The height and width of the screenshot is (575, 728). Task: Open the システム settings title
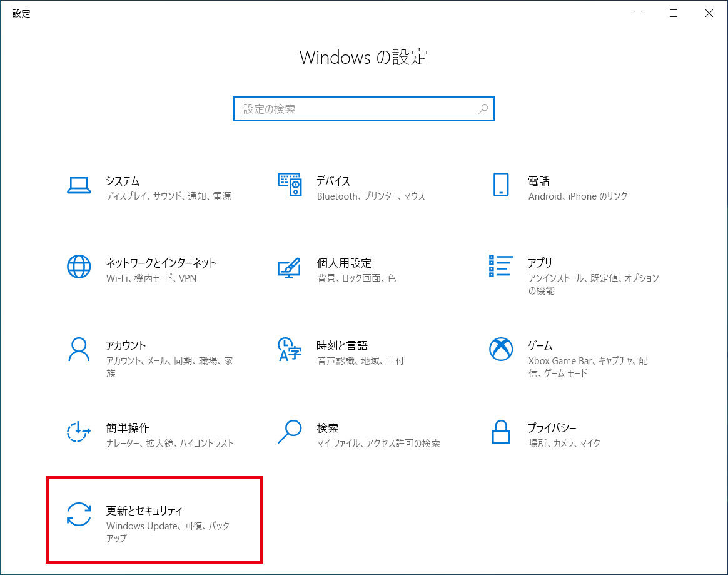coord(123,181)
